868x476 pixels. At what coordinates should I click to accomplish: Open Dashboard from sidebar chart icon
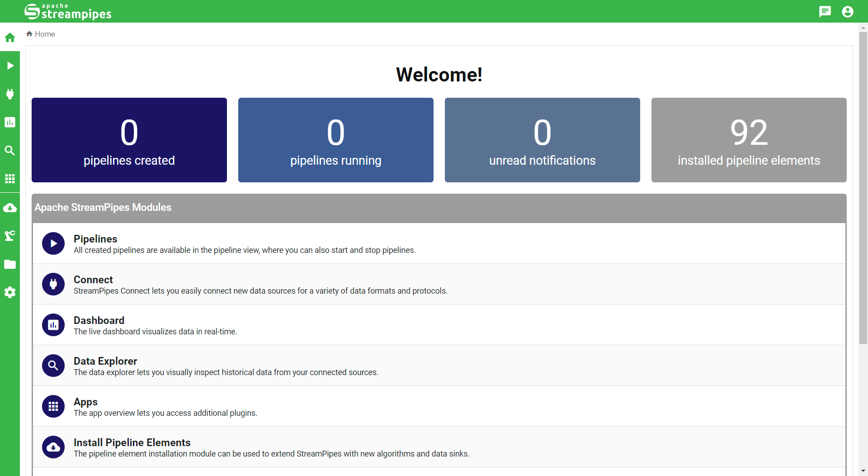[10, 122]
